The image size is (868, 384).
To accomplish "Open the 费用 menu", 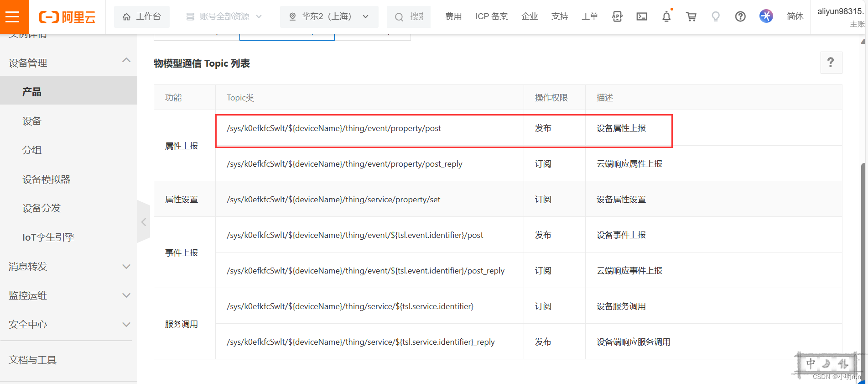I will pos(453,17).
